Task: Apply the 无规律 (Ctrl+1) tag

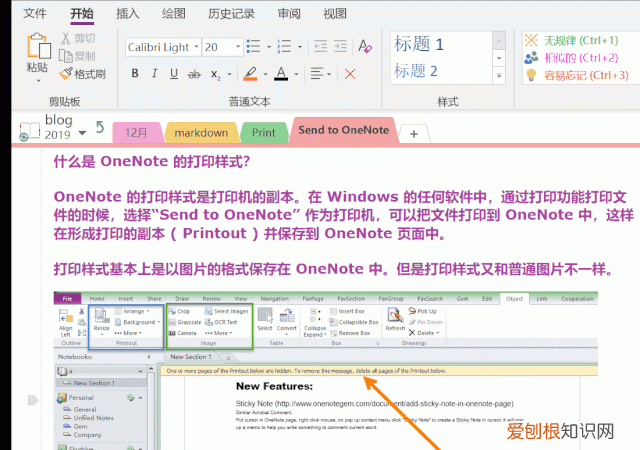Action: click(x=571, y=40)
